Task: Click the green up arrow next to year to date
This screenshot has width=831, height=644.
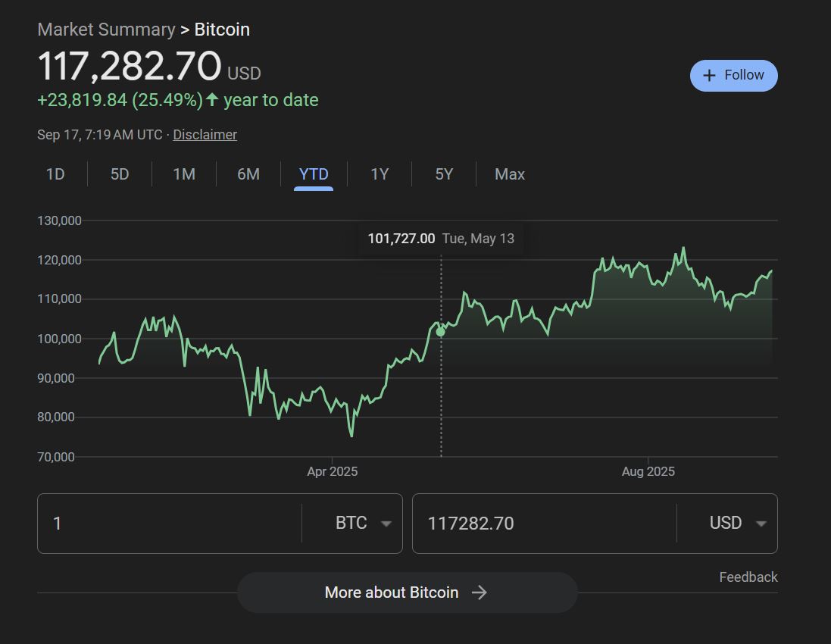Action: [212, 100]
